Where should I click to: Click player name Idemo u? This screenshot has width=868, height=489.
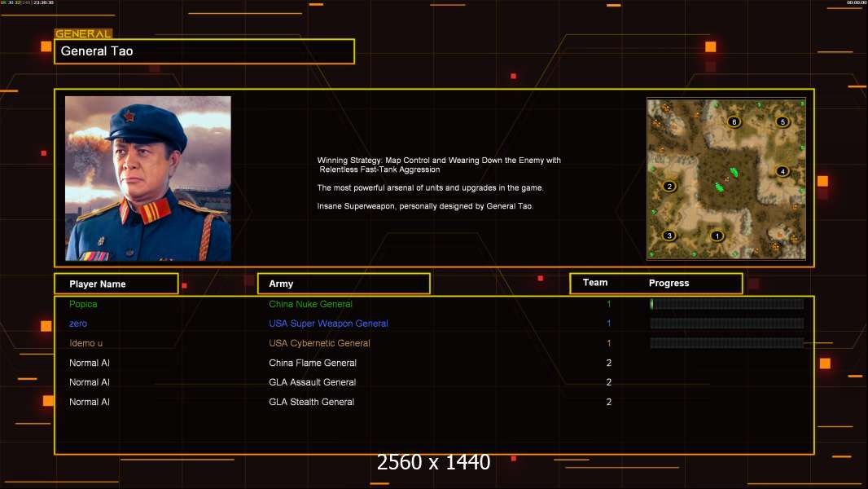coord(85,343)
